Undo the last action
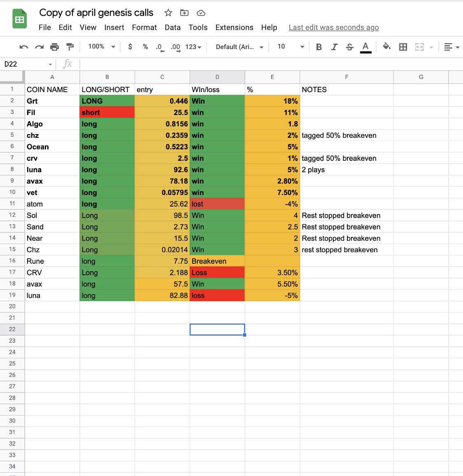The image size is (463, 476). click(24, 47)
